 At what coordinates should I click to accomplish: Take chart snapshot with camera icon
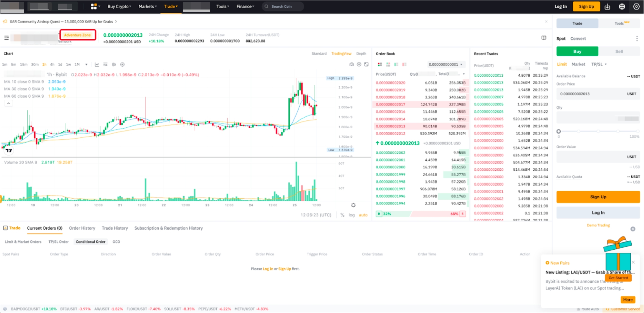tap(351, 64)
